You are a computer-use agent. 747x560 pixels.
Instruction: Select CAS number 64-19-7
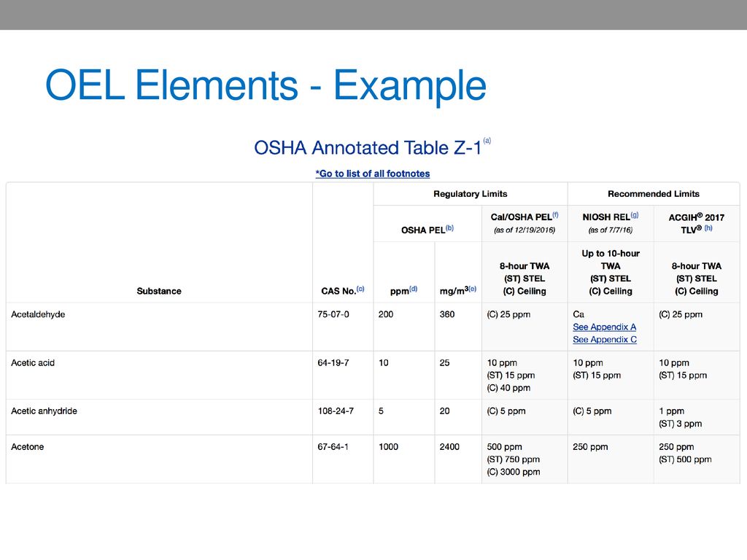point(333,363)
